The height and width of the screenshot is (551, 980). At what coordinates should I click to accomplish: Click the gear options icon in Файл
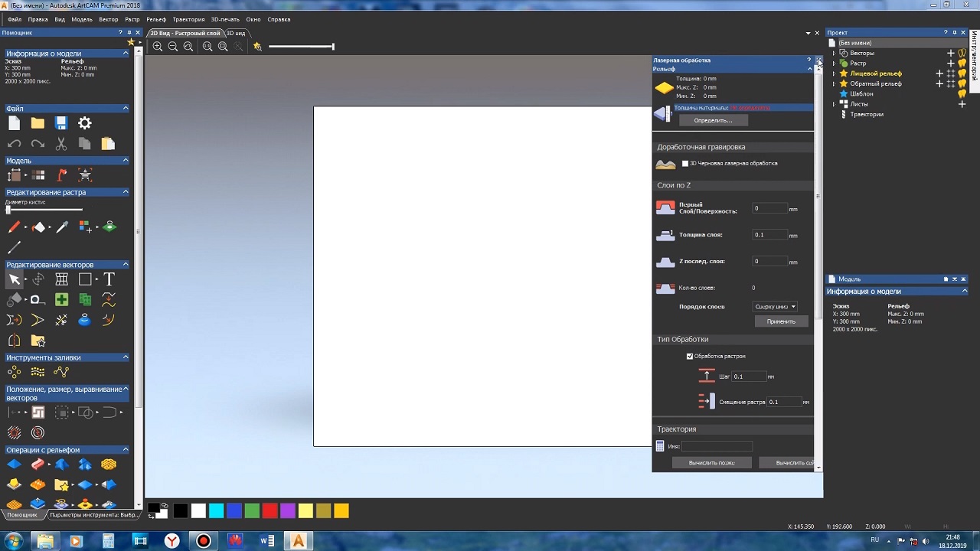[85, 123]
